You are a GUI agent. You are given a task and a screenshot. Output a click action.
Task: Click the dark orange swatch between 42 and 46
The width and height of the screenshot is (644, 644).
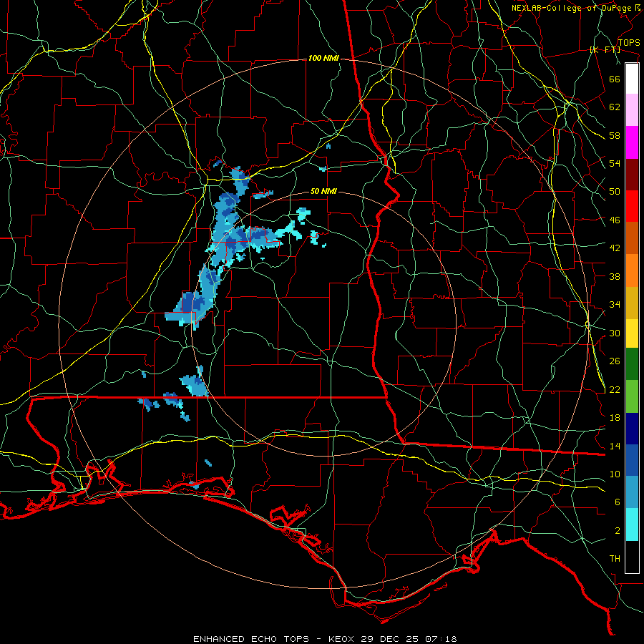[x=632, y=238]
